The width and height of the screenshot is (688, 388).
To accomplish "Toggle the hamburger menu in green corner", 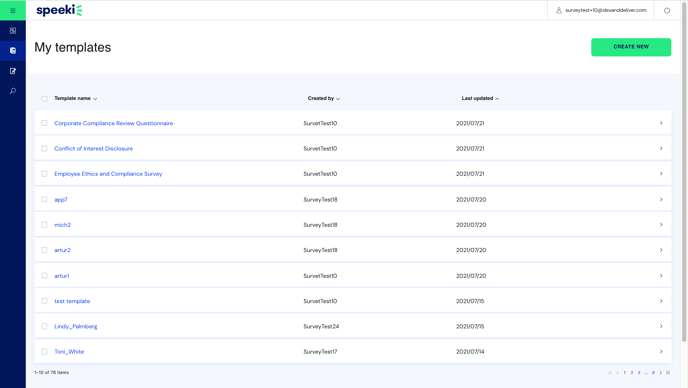I will [13, 11].
